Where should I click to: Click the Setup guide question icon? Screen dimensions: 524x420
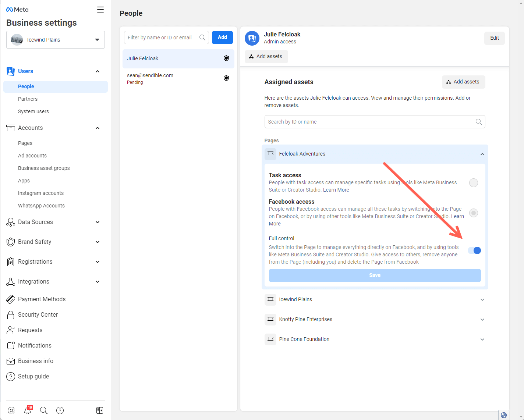pyautogui.click(x=11, y=377)
